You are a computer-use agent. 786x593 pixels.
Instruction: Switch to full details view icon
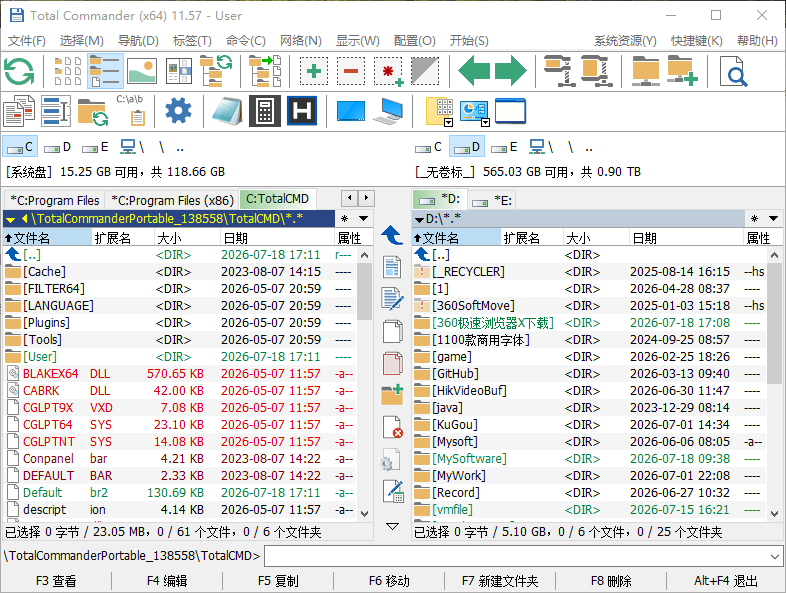pyautogui.click(x=105, y=71)
